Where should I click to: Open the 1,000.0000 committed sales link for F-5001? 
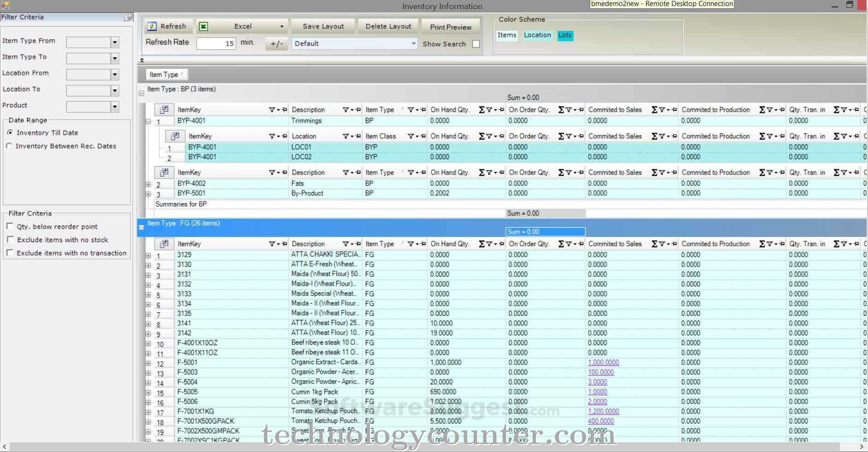(604, 362)
